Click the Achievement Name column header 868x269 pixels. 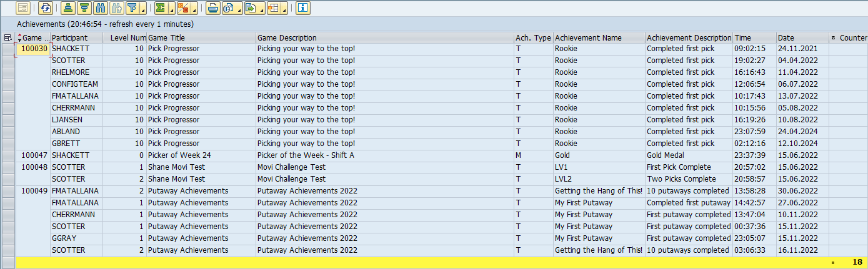pos(598,38)
